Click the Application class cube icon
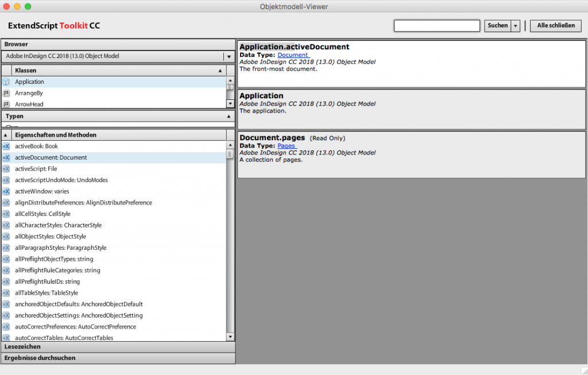 pyautogui.click(x=6, y=82)
